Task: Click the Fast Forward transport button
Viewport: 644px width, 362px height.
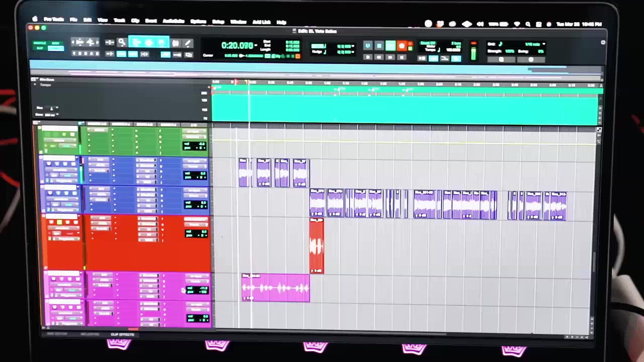Action: (x=390, y=57)
